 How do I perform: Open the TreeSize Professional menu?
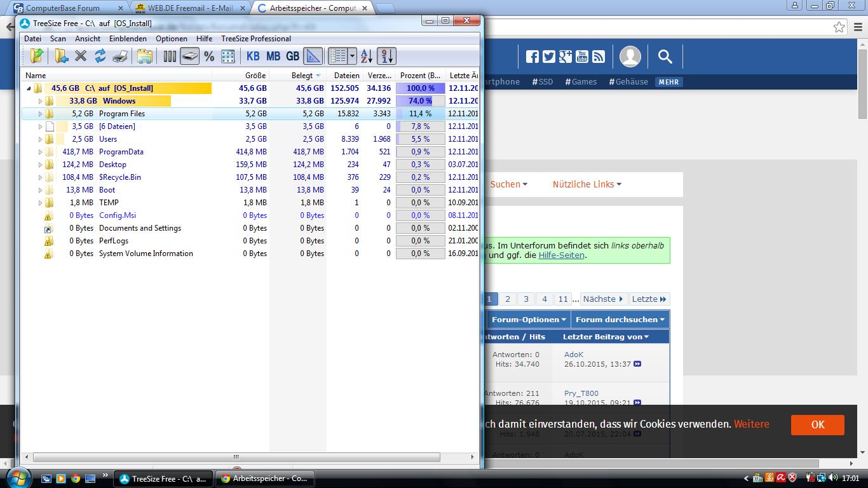coord(256,39)
